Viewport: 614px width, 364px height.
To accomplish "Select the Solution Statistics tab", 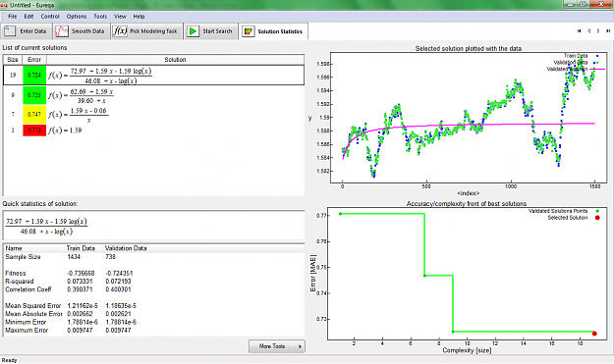I will (x=273, y=31).
